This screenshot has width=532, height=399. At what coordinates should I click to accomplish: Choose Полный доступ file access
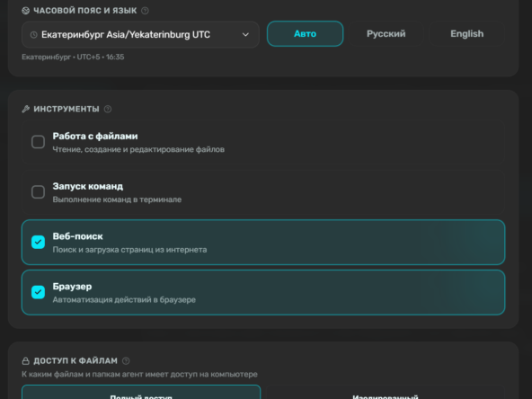pyautogui.click(x=141, y=392)
